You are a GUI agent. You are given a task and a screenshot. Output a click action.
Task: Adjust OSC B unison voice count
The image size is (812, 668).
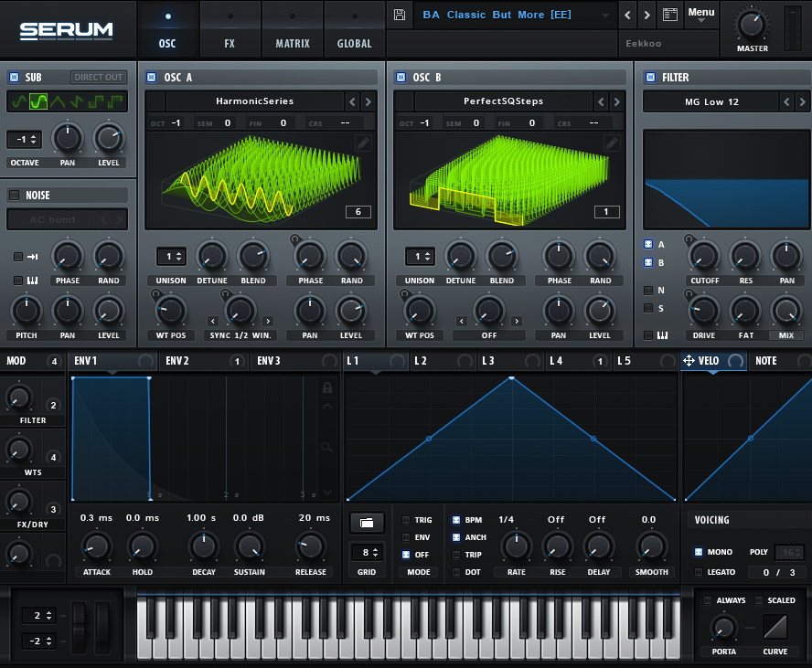click(420, 256)
